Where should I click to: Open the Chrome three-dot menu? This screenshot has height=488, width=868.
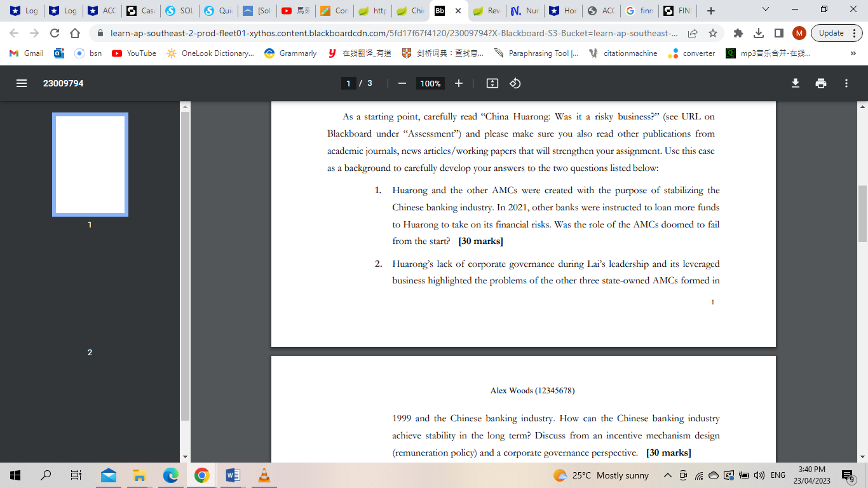[855, 33]
